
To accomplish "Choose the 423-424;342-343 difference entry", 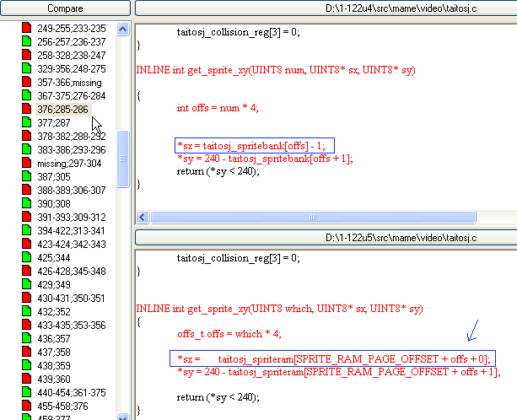I will point(71,244).
